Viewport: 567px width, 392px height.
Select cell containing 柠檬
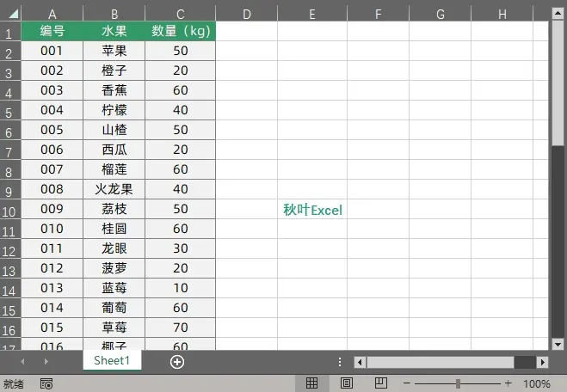click(114, 110)
